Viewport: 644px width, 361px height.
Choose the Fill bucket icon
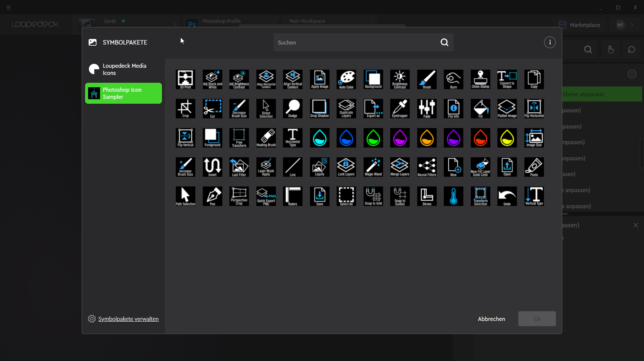(x=481, y=109)
